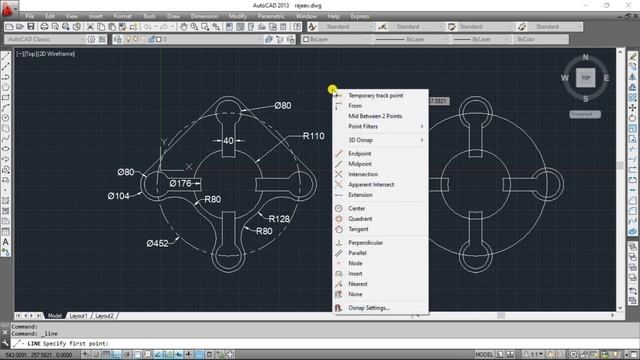Click the New drawing icon
Screen dimensions: 640x360
click(x=9, y=27)
